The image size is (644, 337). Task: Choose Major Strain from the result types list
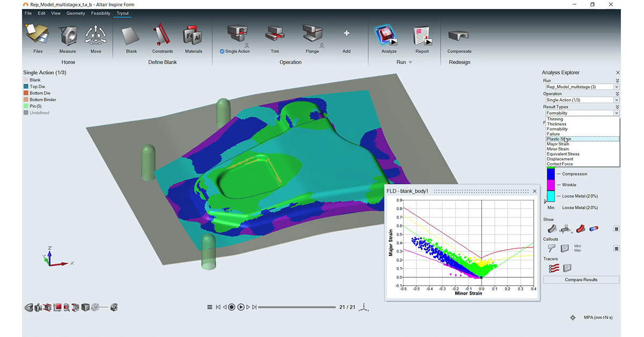point(582,144)
